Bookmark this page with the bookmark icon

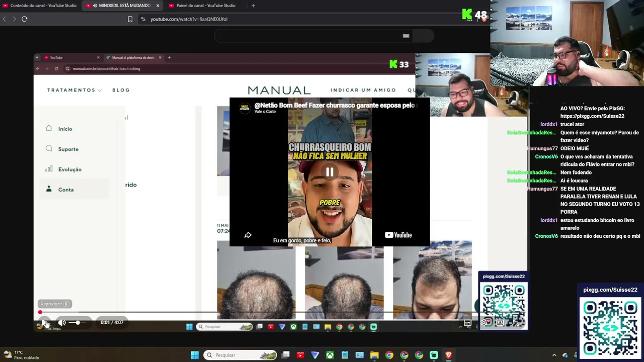[130, 19]
